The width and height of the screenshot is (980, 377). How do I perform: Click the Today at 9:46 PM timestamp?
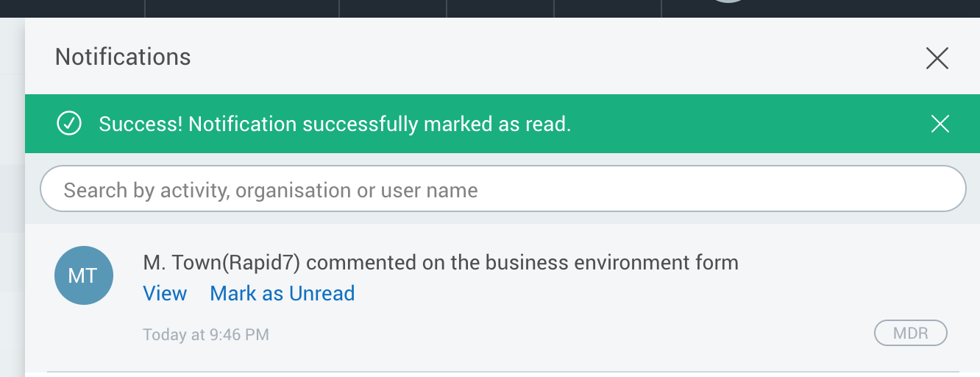coord(206,334)
